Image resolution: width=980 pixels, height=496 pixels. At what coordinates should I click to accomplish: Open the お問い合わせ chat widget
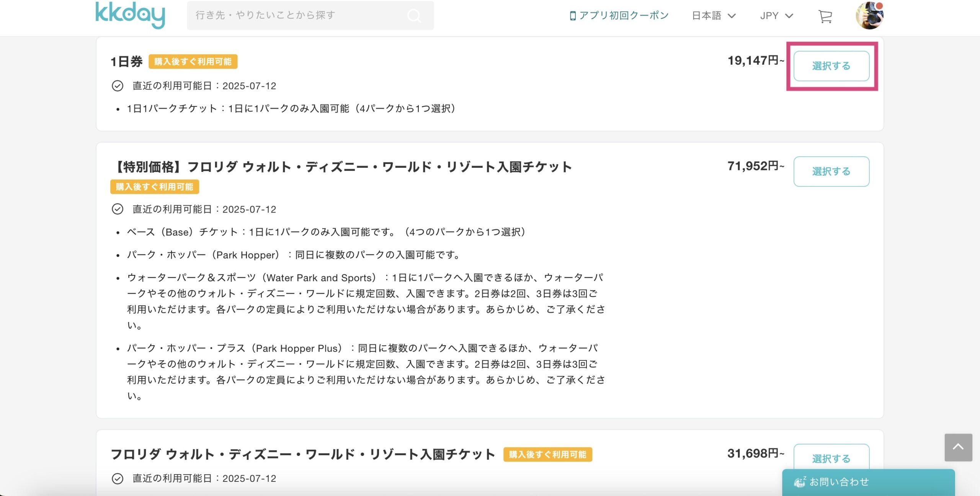click(868, 482)
